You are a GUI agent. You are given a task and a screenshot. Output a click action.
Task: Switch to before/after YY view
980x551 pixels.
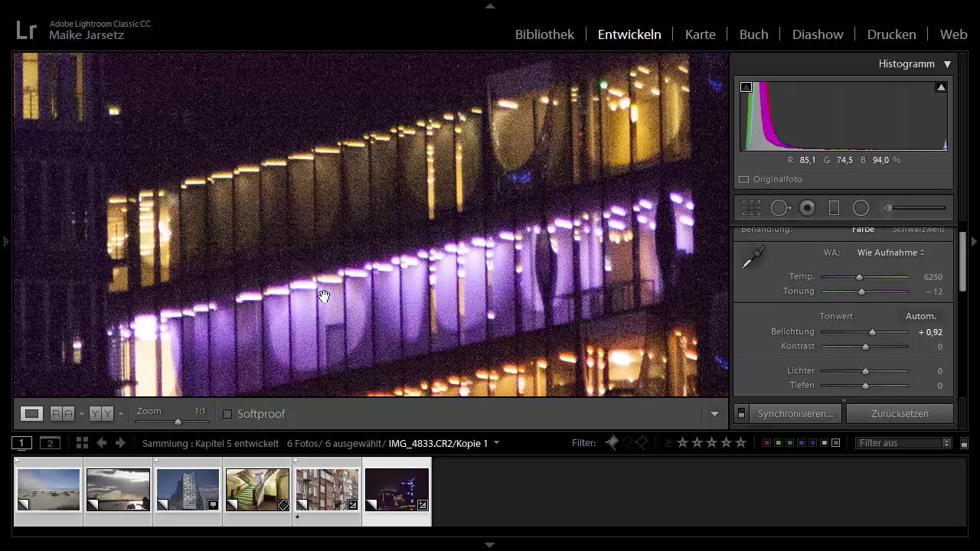click(x=101, y=414)
